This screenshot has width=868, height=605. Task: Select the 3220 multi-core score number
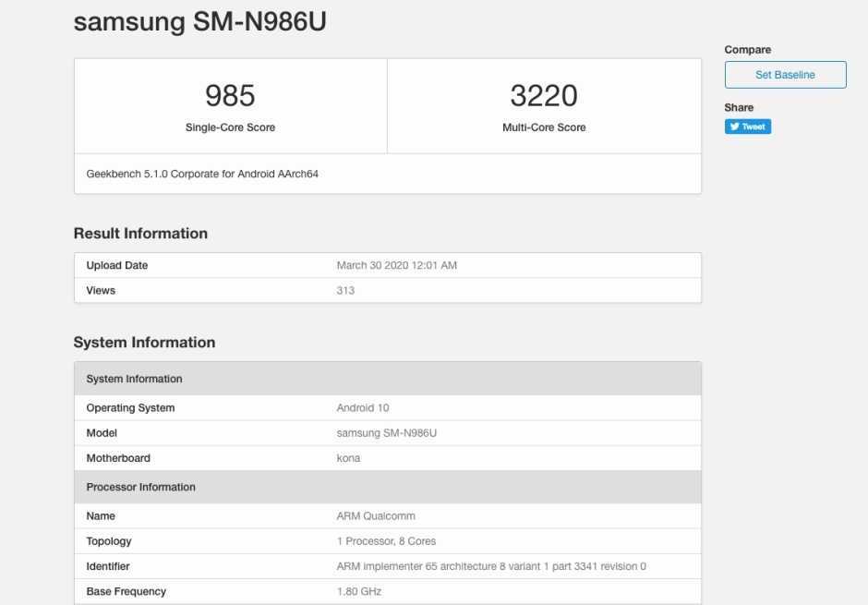coord(544,95)
